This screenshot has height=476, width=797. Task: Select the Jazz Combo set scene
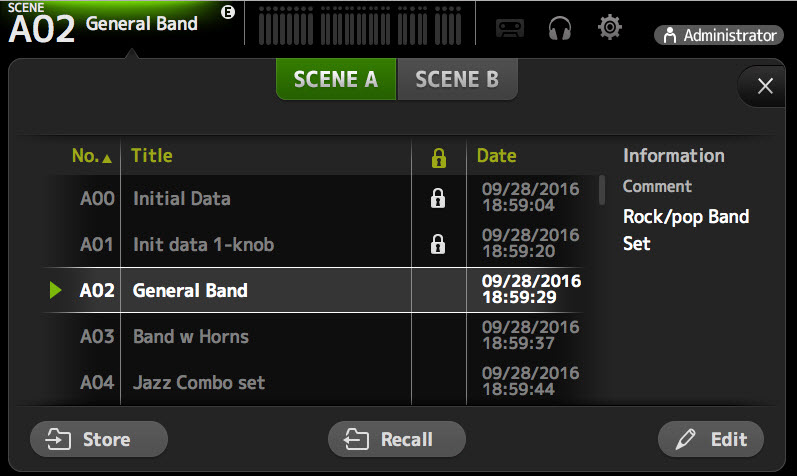[199, 382]
